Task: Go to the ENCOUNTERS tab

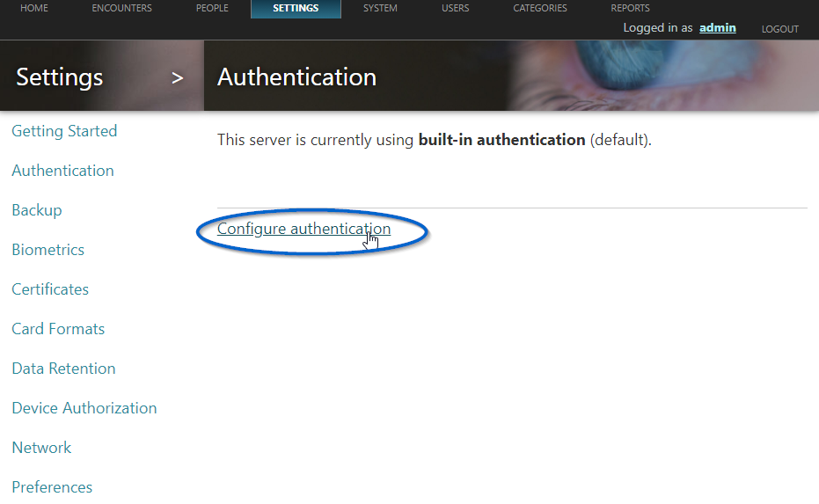Action: tap(121, 9)
